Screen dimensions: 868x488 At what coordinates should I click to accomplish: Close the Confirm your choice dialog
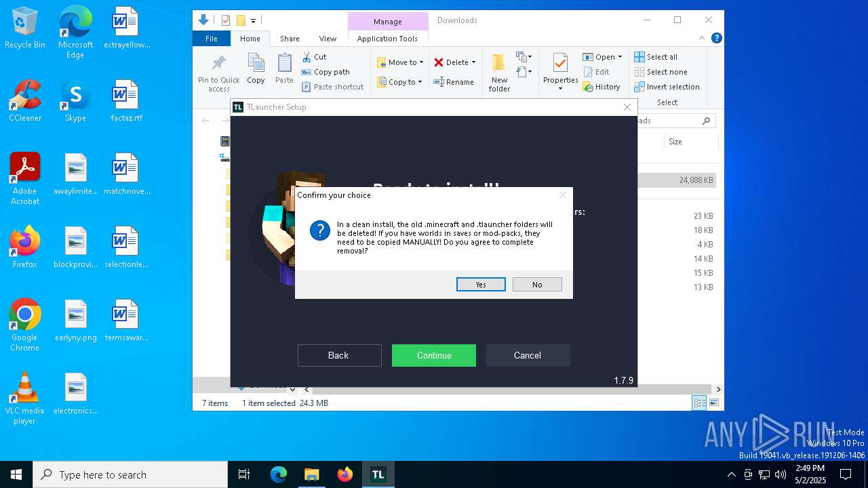tap(562, 195)
